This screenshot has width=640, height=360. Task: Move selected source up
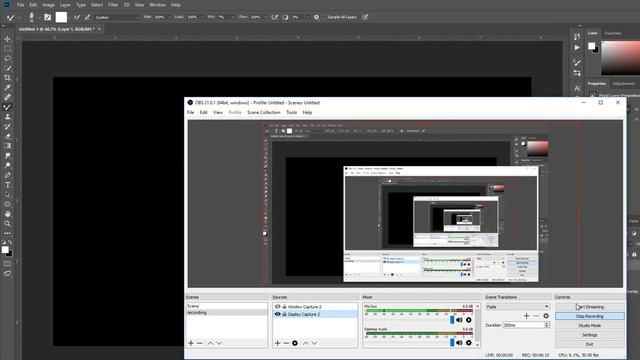pyautogui.click(x=305, y=343)
